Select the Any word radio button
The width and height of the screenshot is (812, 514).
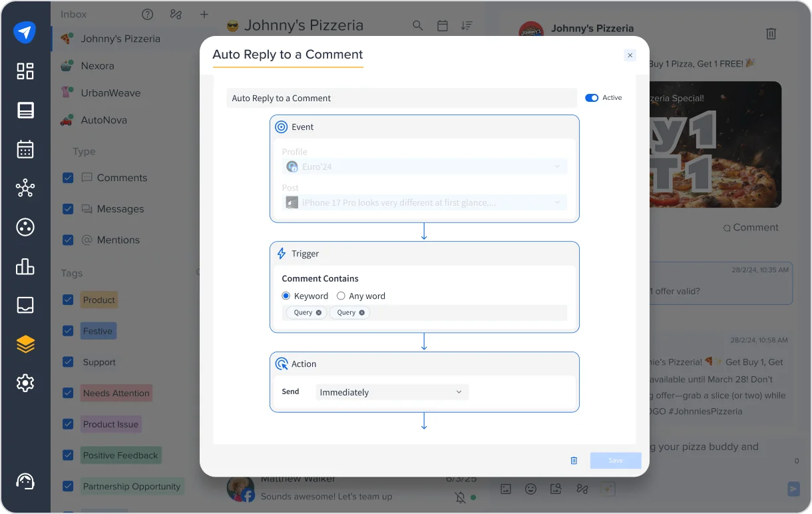[341, 296]
